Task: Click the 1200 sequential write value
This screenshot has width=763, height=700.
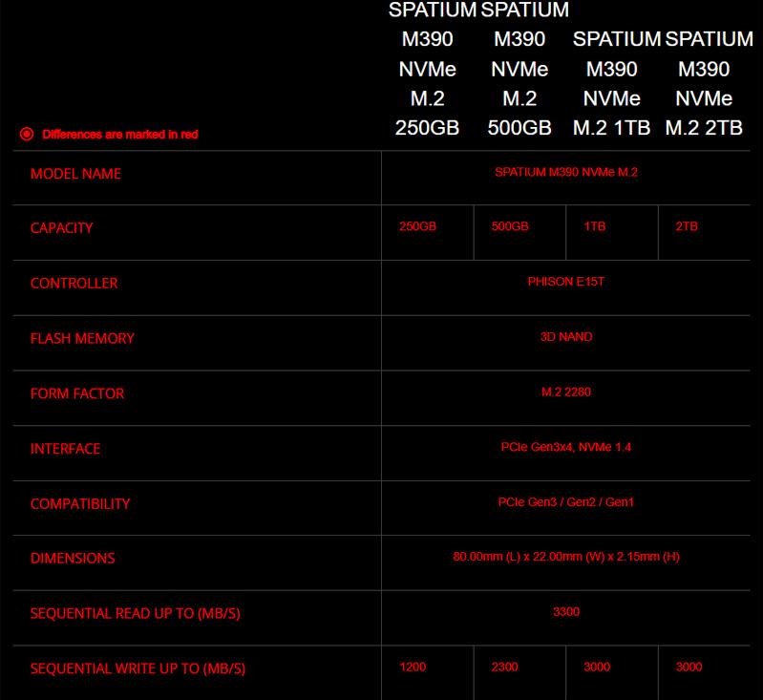Action: pos(413,668)
